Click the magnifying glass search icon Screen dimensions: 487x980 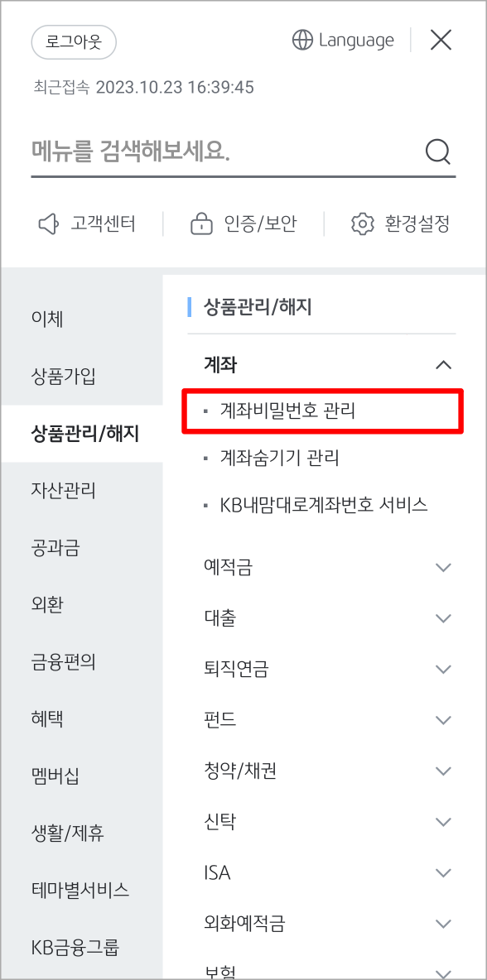click(436, 151)
